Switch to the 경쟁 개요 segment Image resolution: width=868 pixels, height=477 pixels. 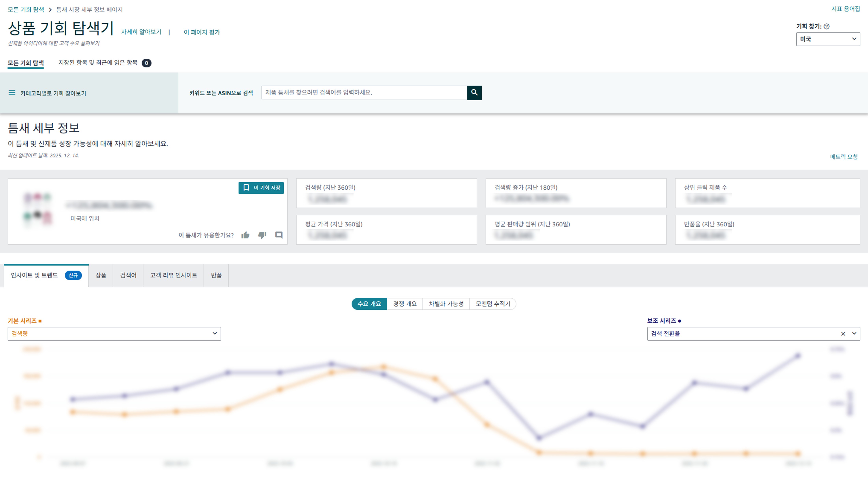point(405,304)
